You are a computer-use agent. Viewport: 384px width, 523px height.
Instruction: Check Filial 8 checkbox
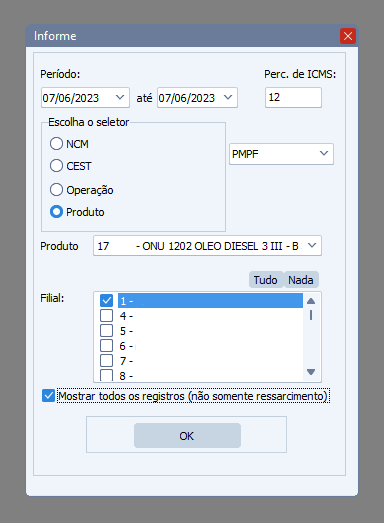point(106,375)
